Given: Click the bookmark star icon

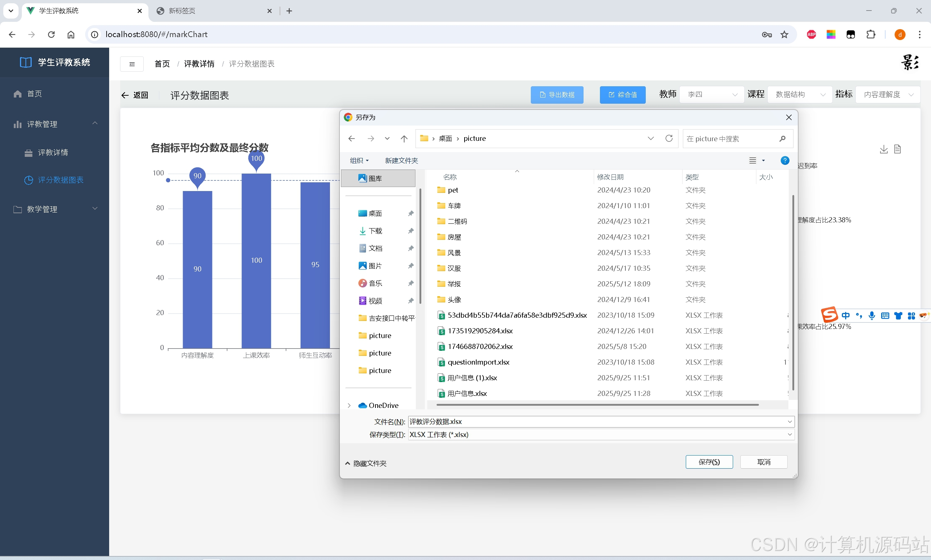Looking at the screenshot, I should (784, 34).
